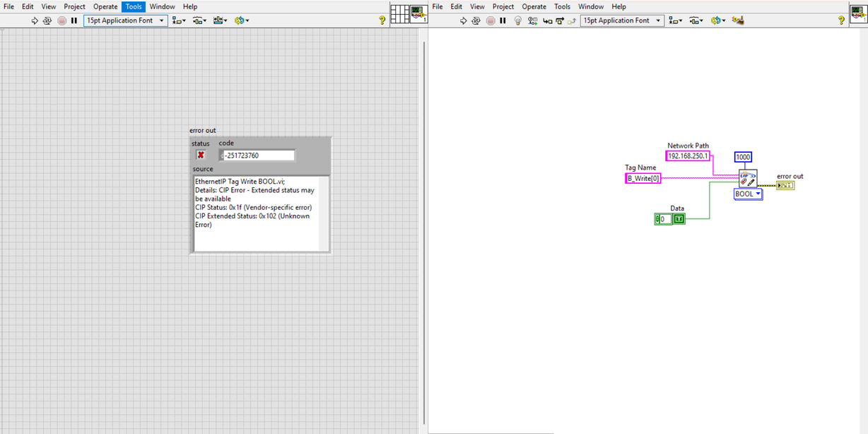Image resolution: width=868 pixels, height=434 pixels.
Task: Toggle the Data boolean true constant
Action: (679, 219)
